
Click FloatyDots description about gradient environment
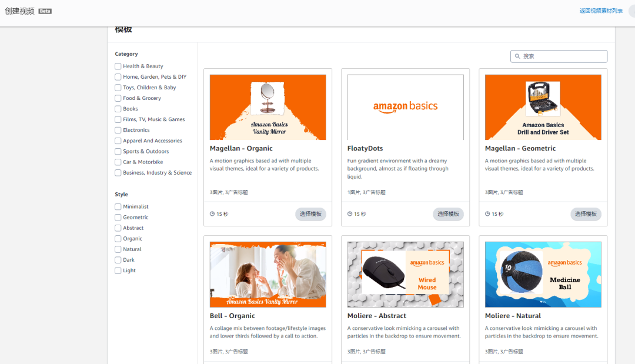398,169
